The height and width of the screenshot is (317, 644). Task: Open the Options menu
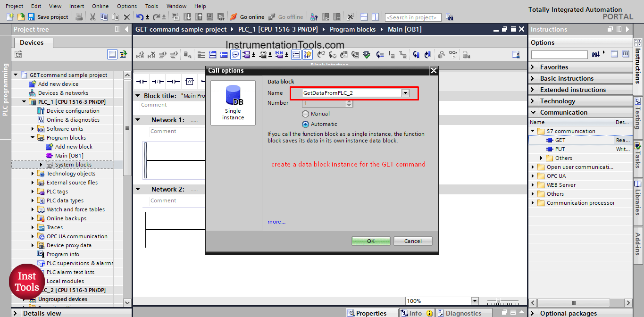tap(127, 6)
